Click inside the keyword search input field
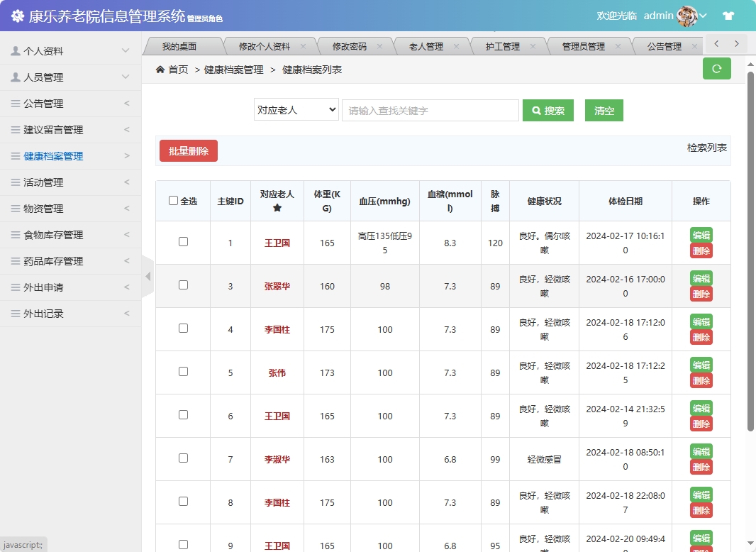The width and height of the screenshot is (756, 552). point(430,110)
